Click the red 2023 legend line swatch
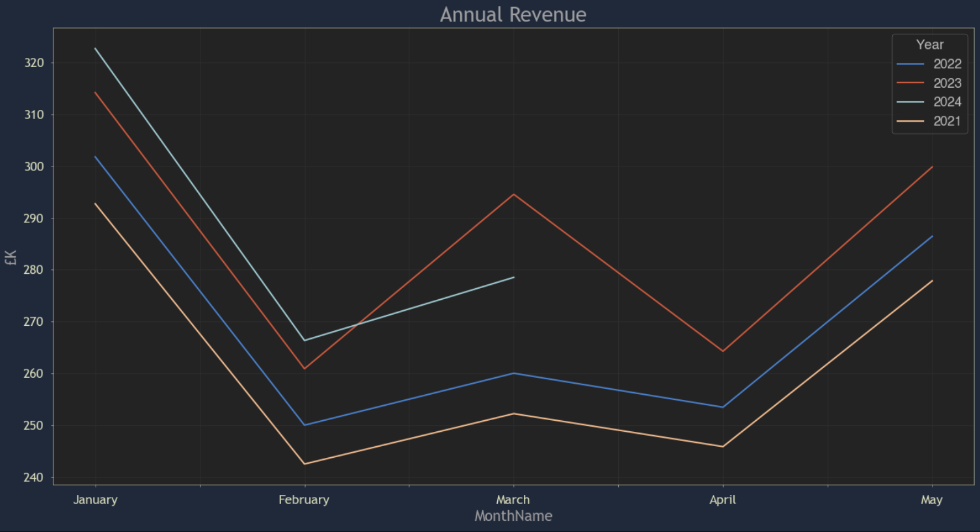Screen dimensions: 980x532 coord(910,83)
